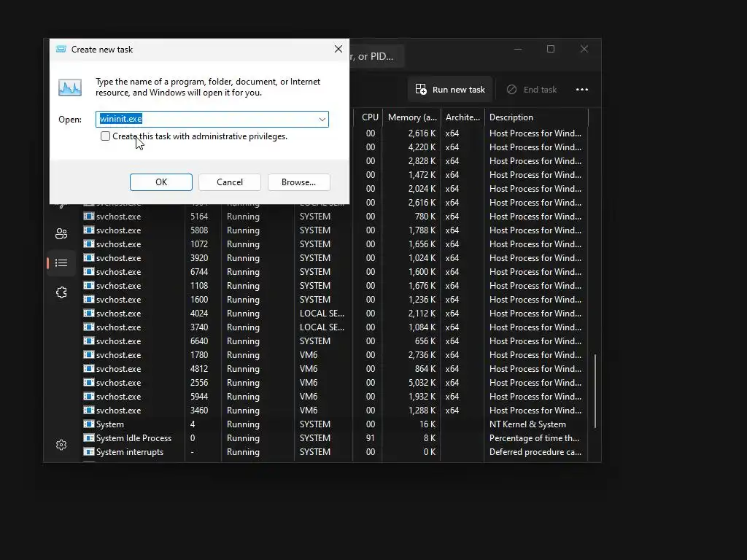Click VM6 user of PID 1780
The width and height of the screenshot is (747, 560).
[x=309, y=355]
